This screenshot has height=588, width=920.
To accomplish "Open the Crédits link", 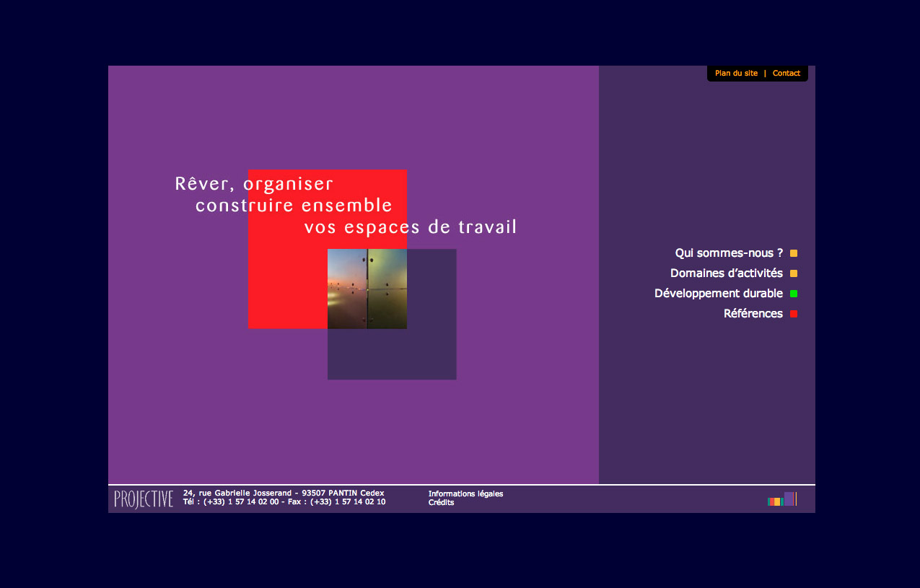I will pos(442,502).
